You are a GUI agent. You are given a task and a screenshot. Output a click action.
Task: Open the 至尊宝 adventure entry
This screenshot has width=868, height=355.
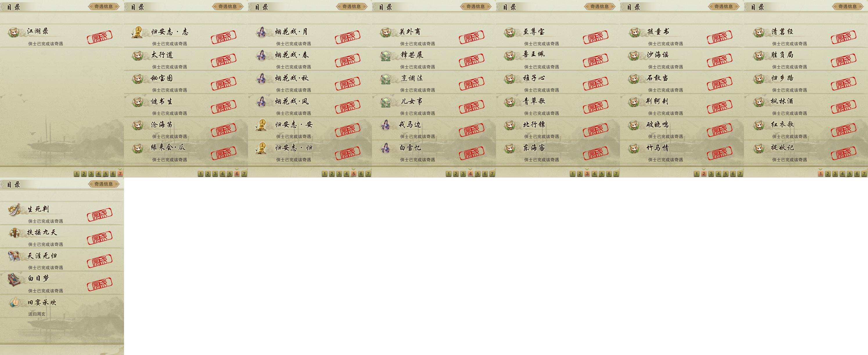pyautogui.click(x=558, y=36)
